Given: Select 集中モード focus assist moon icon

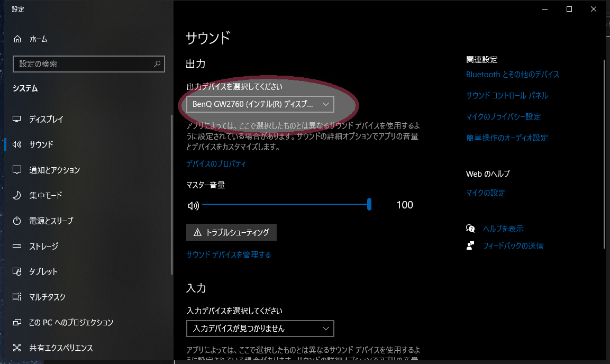Looking at the screenshot, I should click(x=17, y=196).
